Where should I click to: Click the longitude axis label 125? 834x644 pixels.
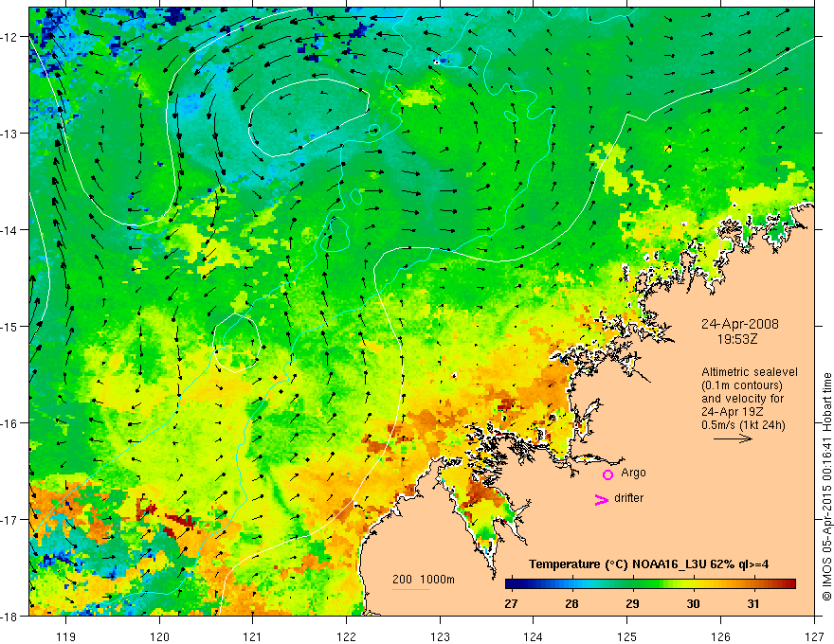627,636
